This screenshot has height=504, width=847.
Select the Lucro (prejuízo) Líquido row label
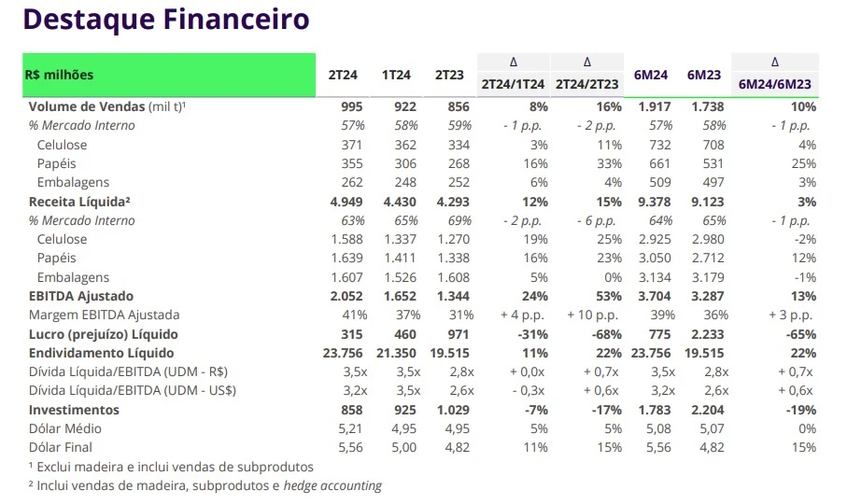click(103, 334)
